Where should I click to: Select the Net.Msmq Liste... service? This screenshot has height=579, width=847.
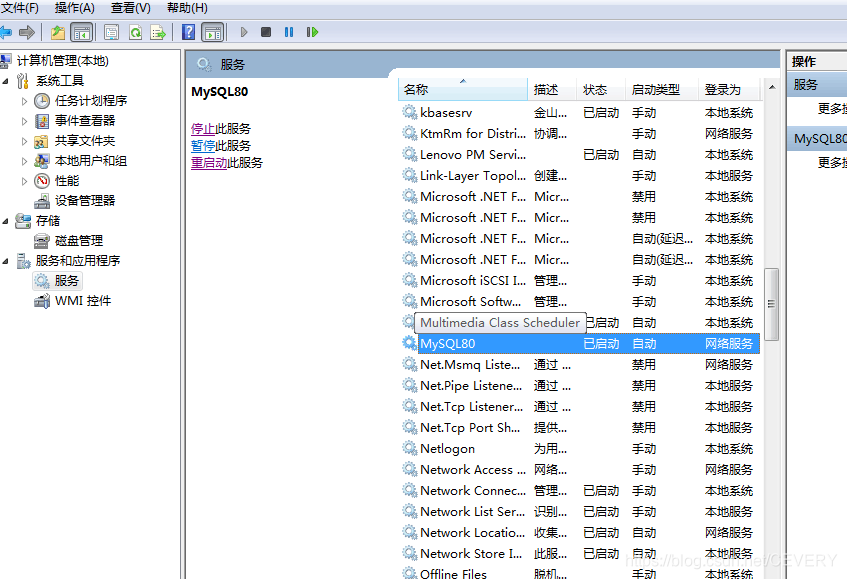point(581,365)
